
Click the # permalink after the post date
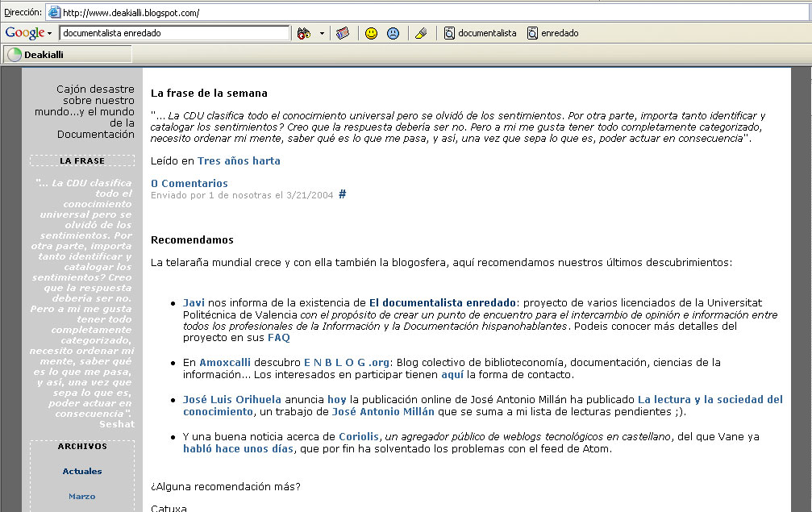(343, 194)
